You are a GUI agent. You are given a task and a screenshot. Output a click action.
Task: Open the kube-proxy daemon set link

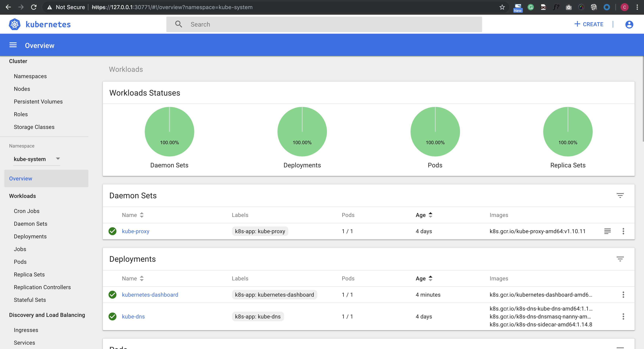click(x=135, y=231)
